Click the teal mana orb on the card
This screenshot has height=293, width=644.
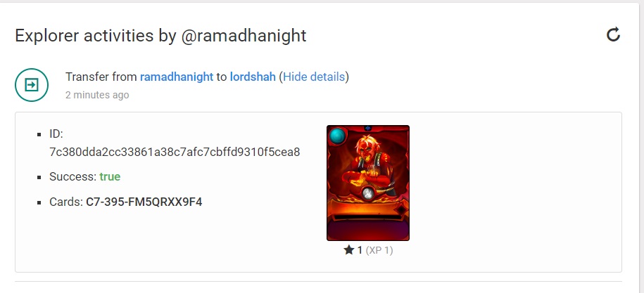click(338, 136)
